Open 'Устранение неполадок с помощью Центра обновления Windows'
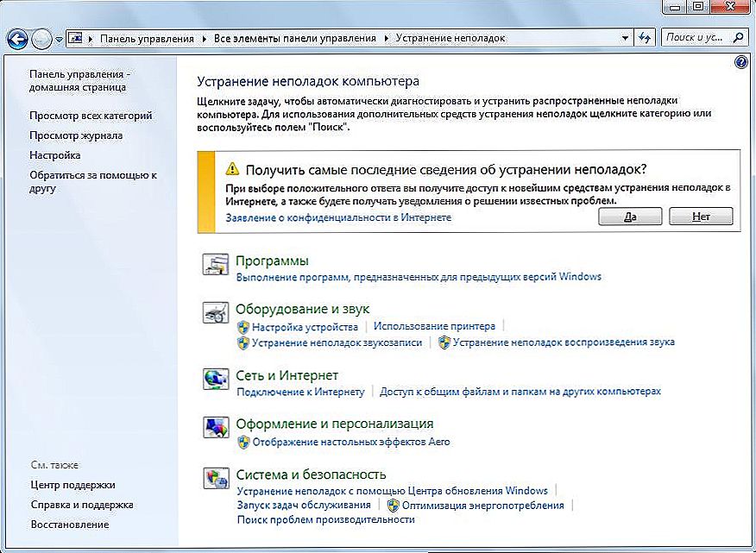This screenshot has width=756, height=553. coord(393,491)
